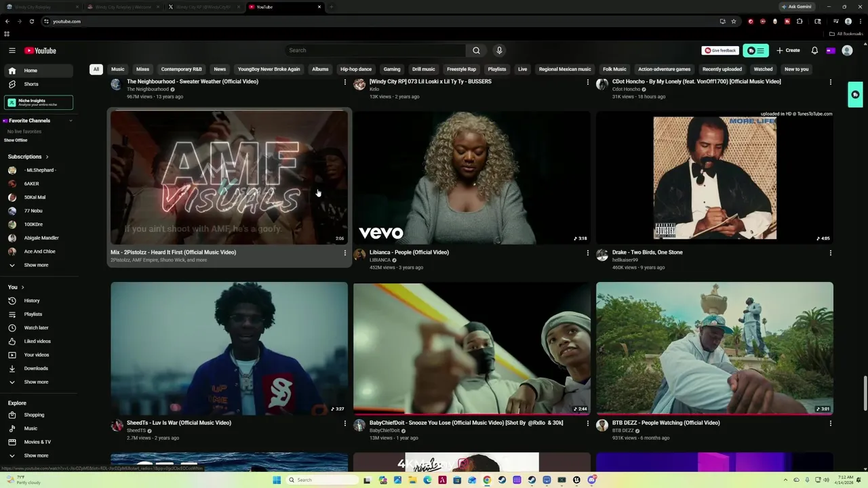
Task: Open the account avatar menu
Action: pos(847,50)
